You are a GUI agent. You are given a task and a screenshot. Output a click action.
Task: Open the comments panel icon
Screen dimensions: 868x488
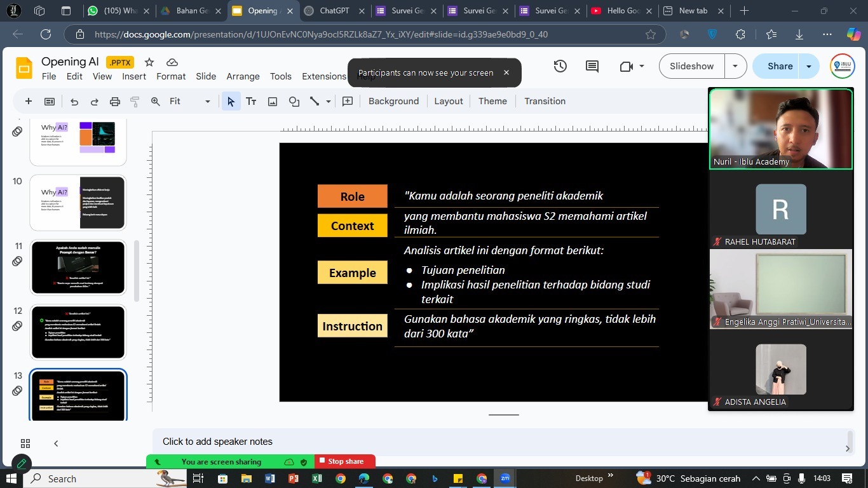point(592,66)
